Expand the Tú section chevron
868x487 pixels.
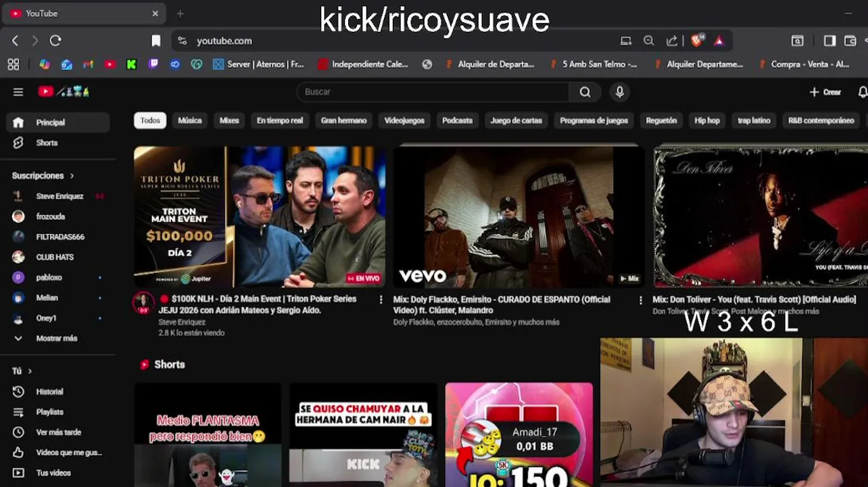[x=30, y=371]
